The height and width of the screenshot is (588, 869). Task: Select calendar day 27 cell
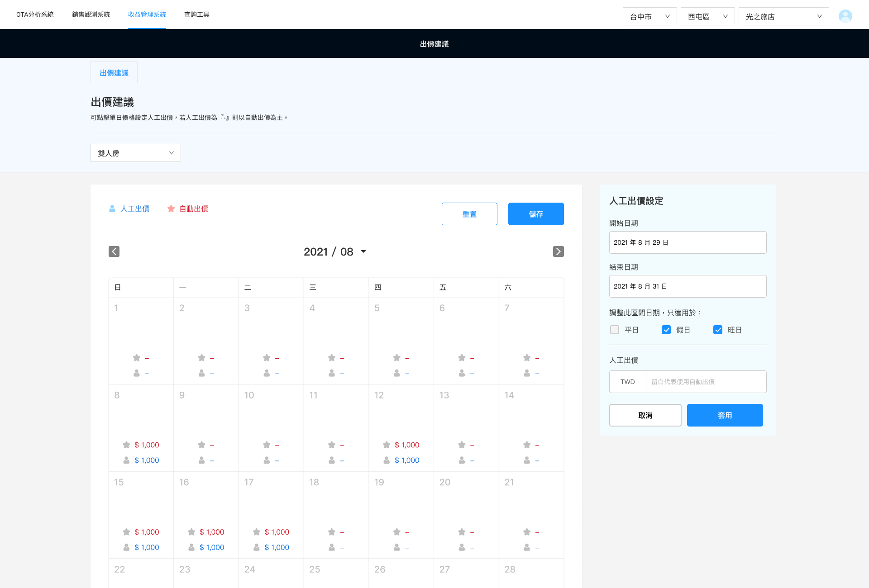466,574
